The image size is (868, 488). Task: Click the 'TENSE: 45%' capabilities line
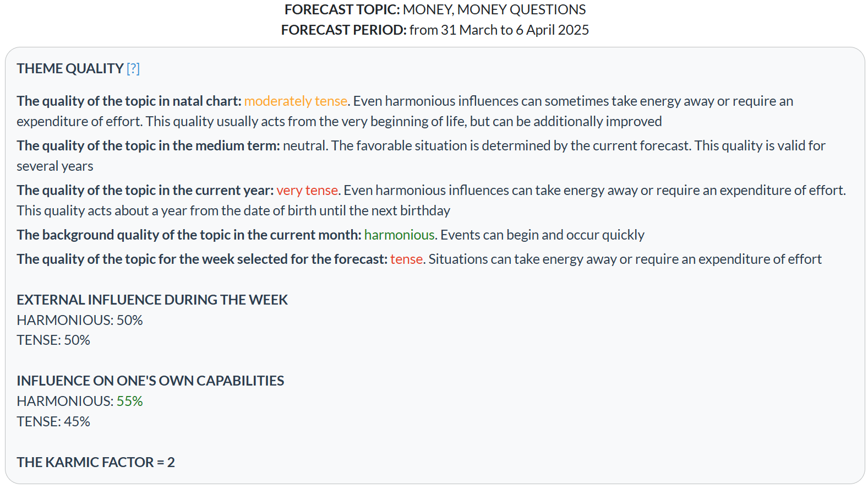click(53, 422)
